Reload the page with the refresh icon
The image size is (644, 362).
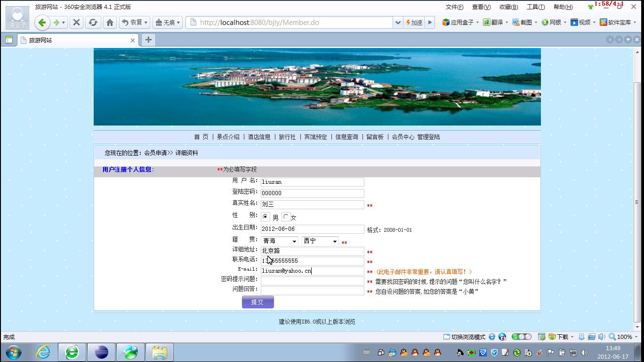tap(93, 22)
